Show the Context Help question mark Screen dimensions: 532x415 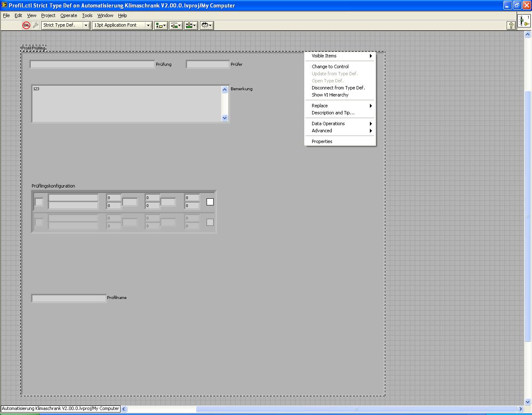(x=511, y=25)
